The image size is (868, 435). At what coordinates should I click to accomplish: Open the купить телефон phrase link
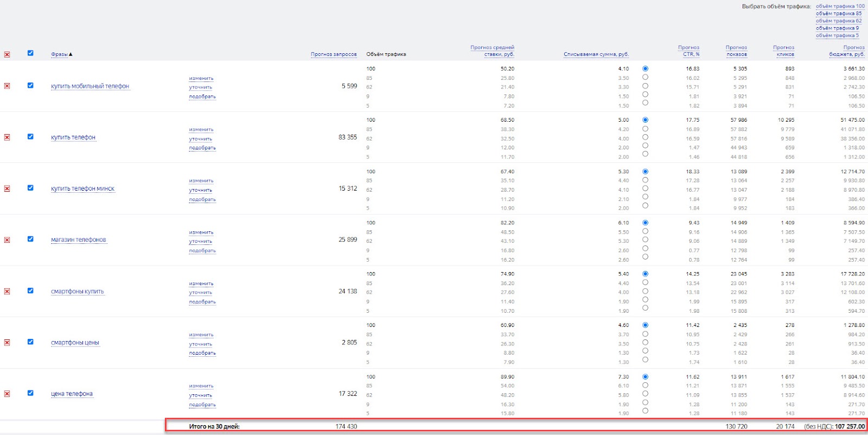point(73,137)
